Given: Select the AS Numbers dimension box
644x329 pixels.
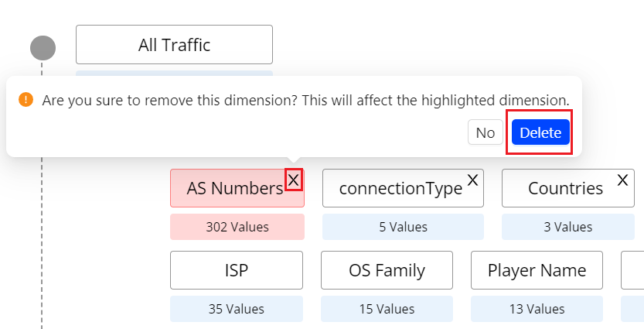Looking at the screenshot, I should (x=237, y=188).
